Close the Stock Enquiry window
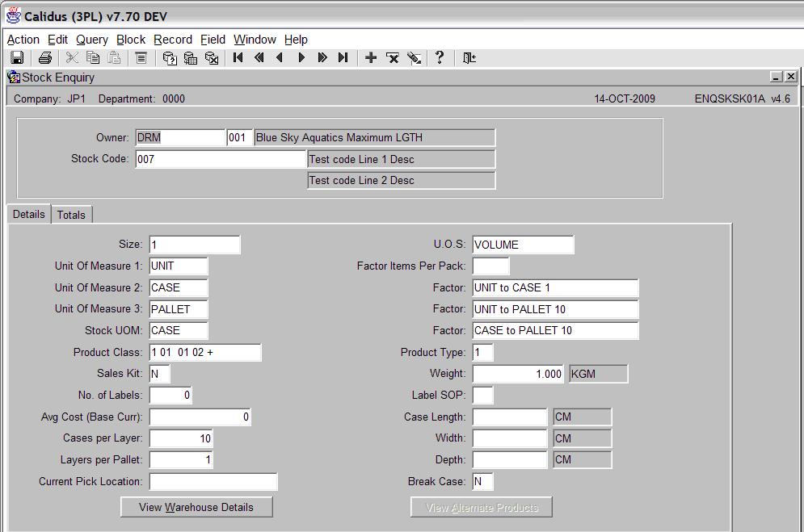Screen dimensions: 804x532 (791, 77)
